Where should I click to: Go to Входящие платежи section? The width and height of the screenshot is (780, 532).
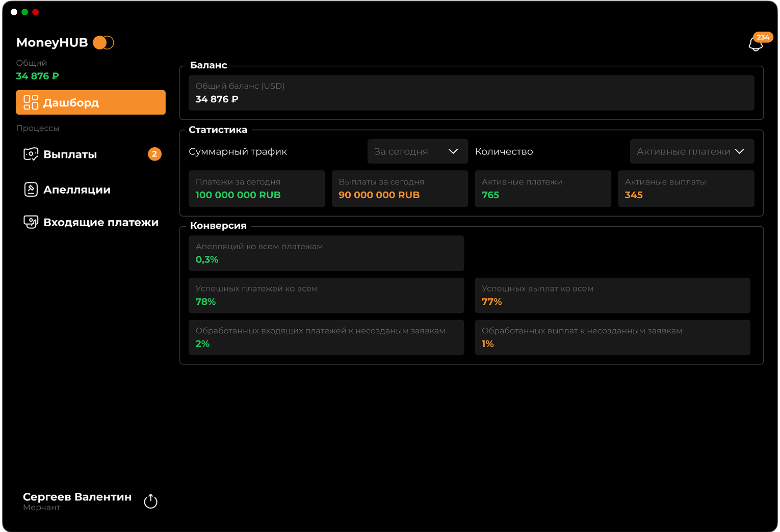point(101,222)
